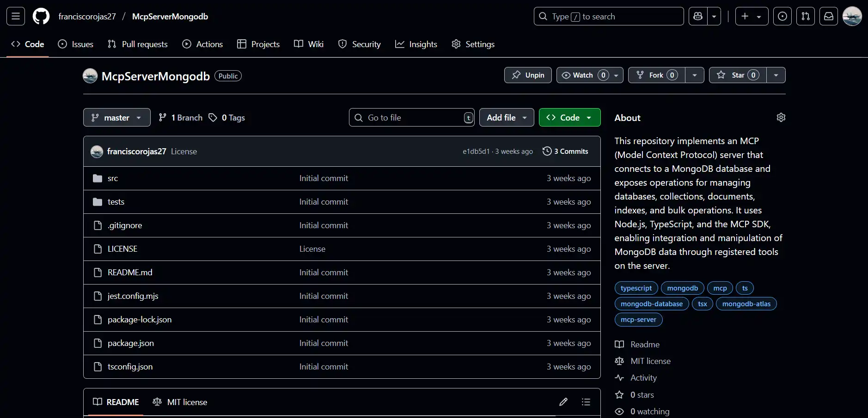This screenshot has height=418, width=868.
Task: Click the mongodb-database topic tag
Action: coord(652,304)
